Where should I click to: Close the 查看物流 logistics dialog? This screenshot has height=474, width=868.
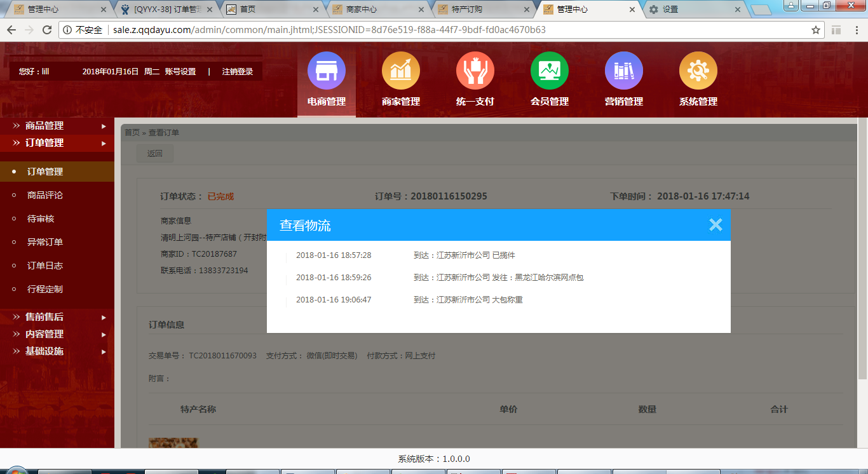click(715, 225)
